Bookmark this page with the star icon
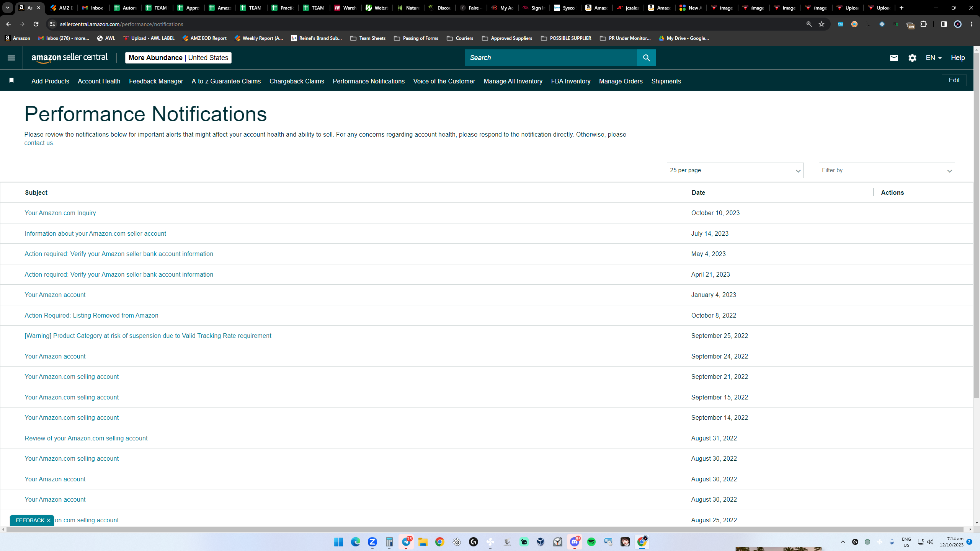 click(822, 24)
